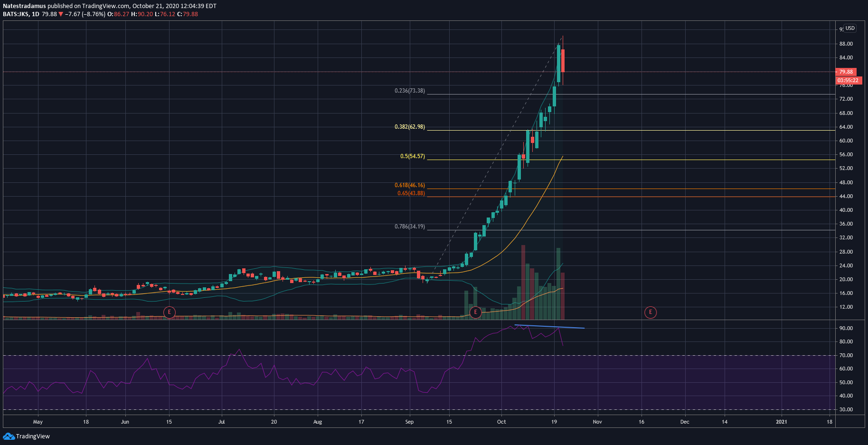Select the 1D interval label

(x=36, y=14)
